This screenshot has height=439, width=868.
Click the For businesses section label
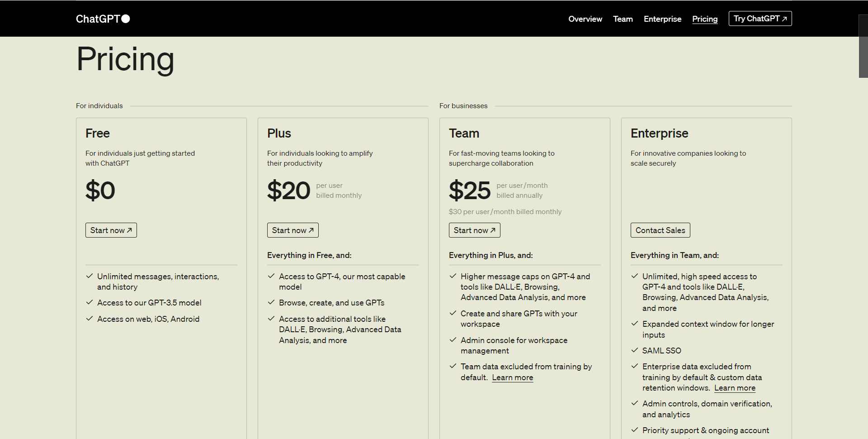coord(463,106)
